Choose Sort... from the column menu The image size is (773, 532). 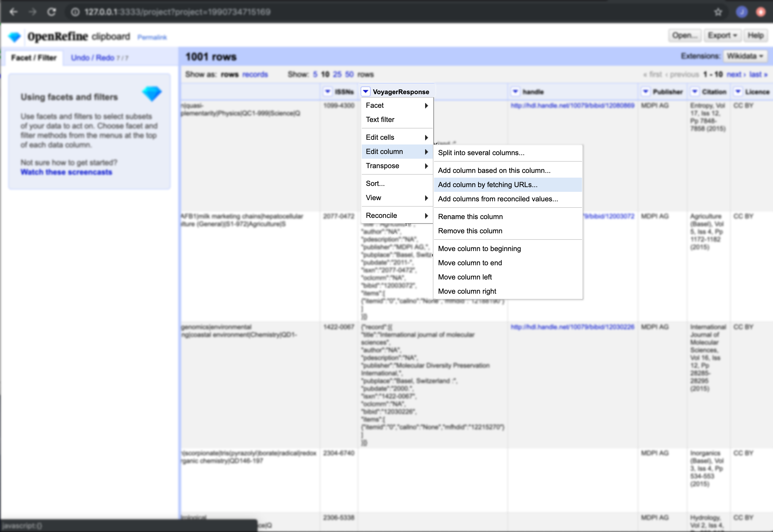click(x=397, y=184)
